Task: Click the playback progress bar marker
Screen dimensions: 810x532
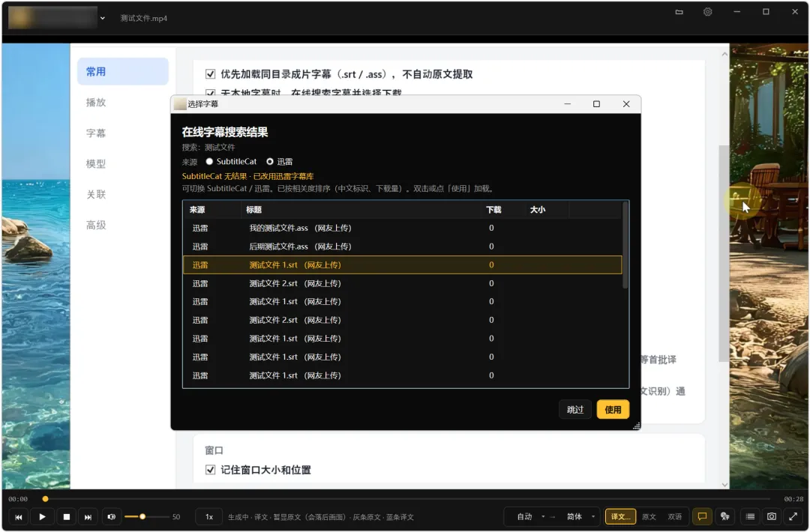Action: (x=46, y=499)
